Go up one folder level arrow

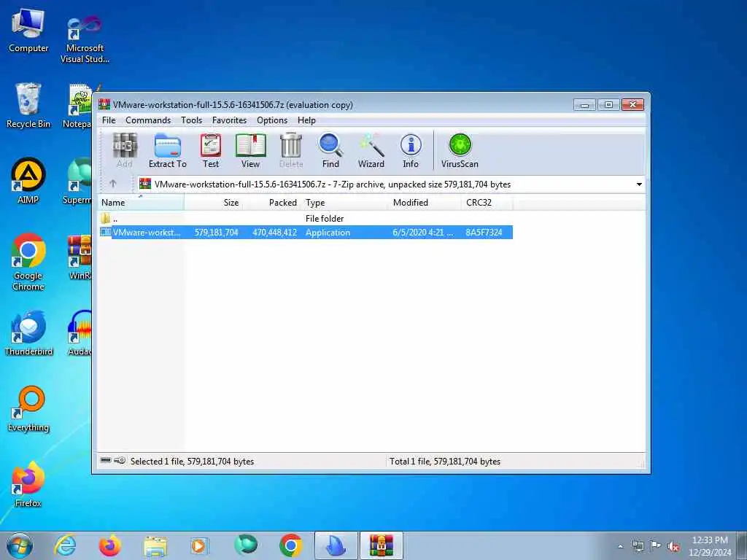[x=113, y=183]
